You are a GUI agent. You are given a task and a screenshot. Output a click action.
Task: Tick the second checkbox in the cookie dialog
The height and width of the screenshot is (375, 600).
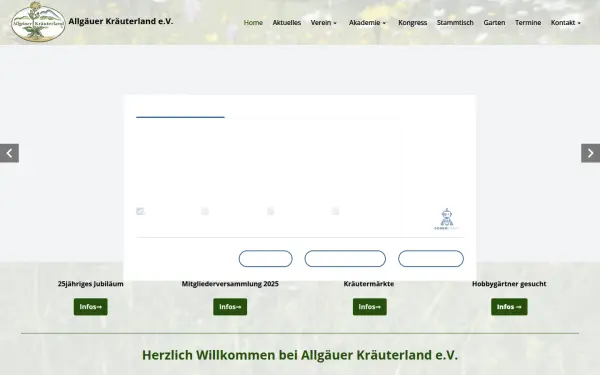(x=205, y=211)
